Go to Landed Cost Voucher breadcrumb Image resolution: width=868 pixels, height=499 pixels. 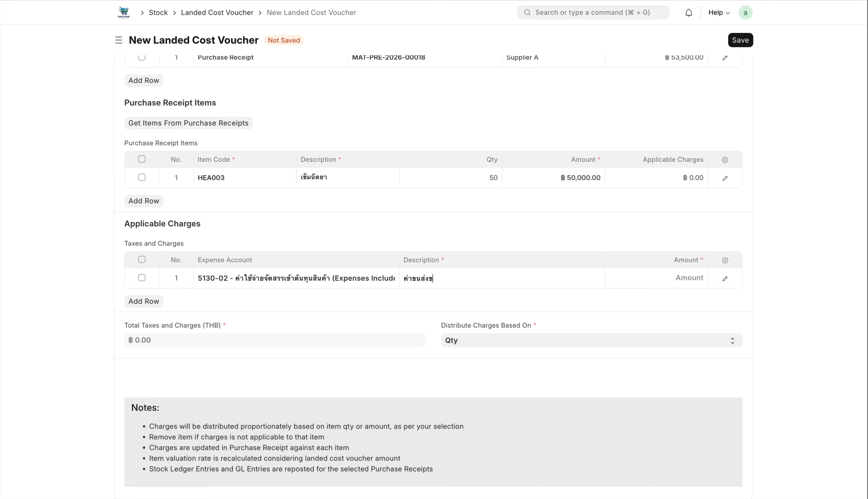pyautogui.click(x=217, y=13)
